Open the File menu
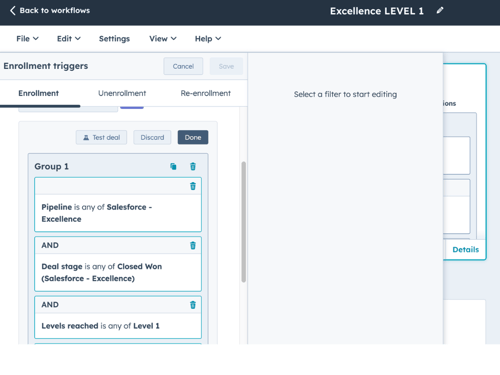Image resolution: width=500 pixels, height=375 pixels. [x=27, y=39]
